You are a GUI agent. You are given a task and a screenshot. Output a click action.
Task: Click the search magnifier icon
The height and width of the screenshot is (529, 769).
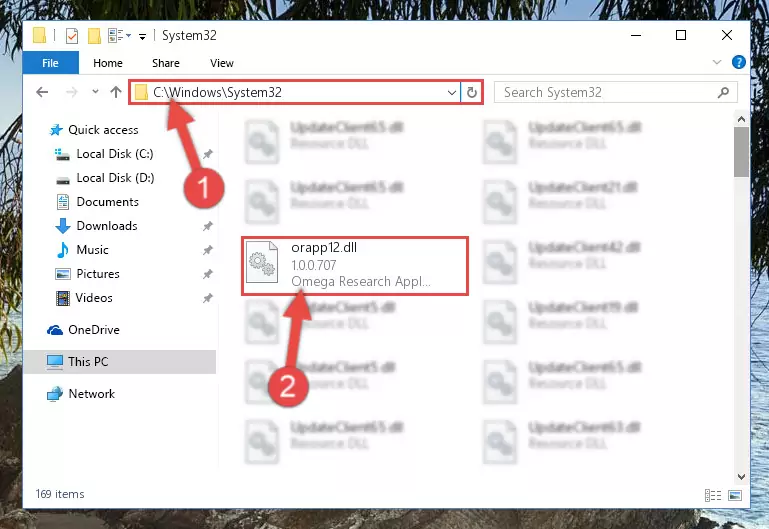723,92
